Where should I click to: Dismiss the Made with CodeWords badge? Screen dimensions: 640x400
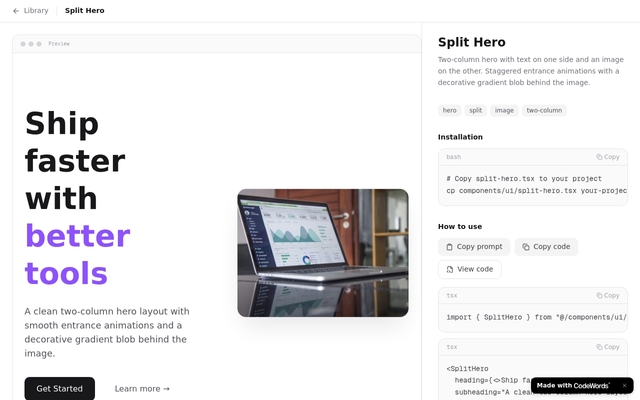624,385
